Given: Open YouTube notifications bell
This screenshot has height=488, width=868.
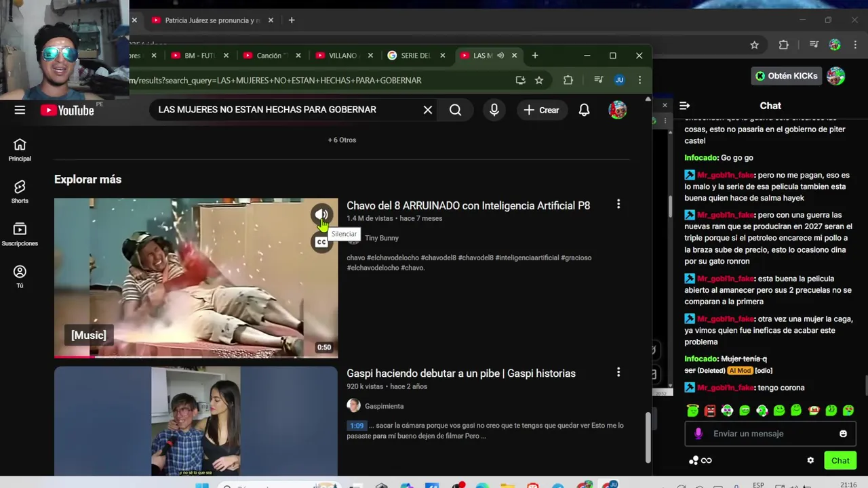Looking at the screenshot, I should [x=584, y=110].
